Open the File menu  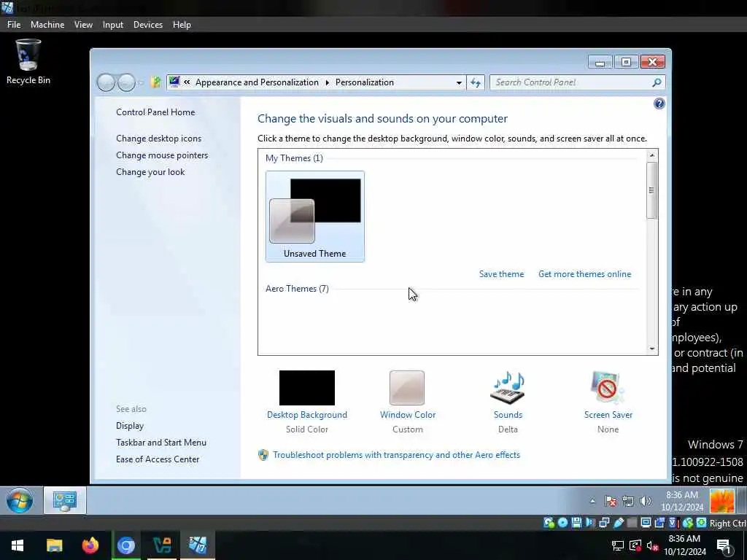14,25
